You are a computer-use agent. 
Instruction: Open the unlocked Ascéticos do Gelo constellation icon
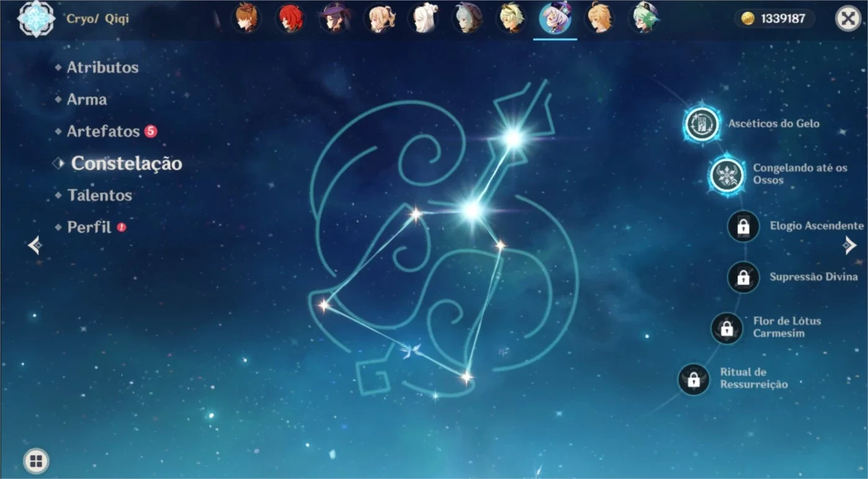(702, 124)
